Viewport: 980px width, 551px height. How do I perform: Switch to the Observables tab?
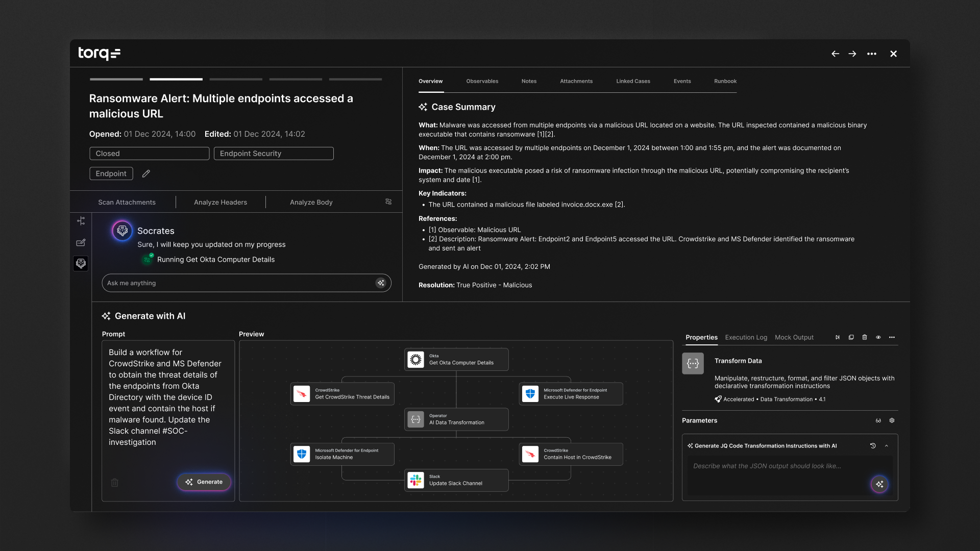[482, 81]
